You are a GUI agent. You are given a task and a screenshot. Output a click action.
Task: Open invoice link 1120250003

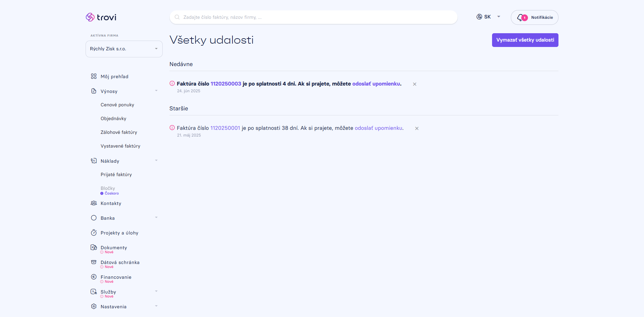point(226,84)
